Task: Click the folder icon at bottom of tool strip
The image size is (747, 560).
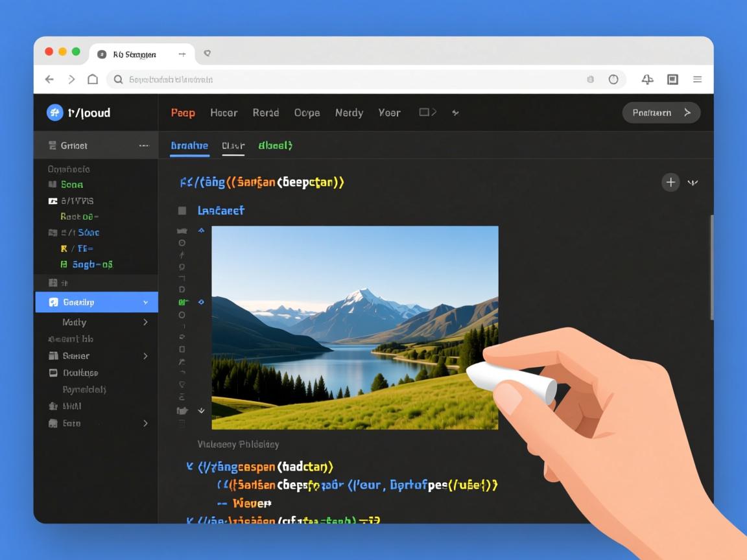Action: [182, 411]
